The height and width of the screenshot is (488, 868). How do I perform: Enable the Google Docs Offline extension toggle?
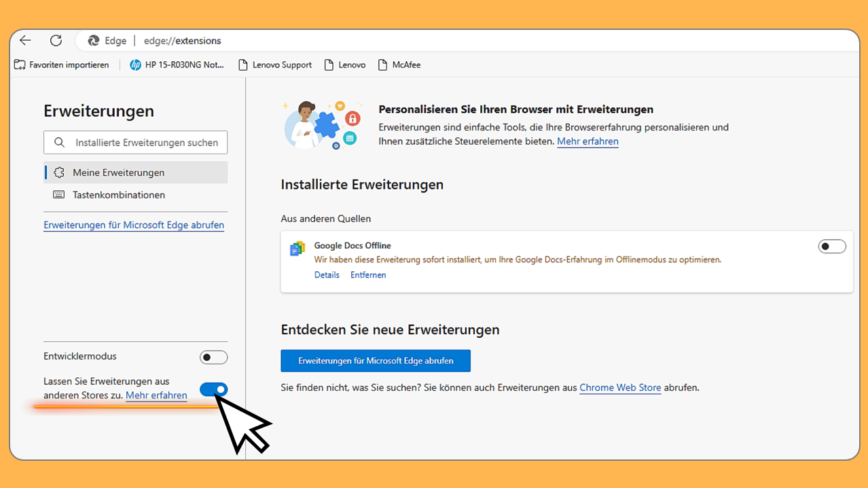[832, 247]
